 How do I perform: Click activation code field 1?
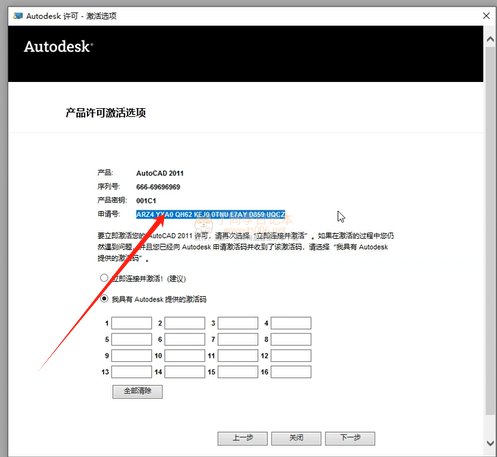coord(131,323)
